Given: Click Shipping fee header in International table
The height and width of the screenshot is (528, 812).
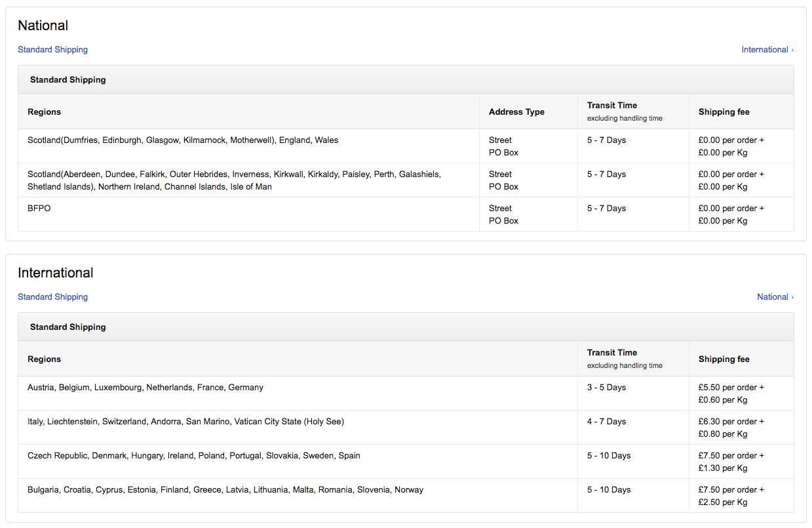Looking at the screenshot, I should point(724,359).
